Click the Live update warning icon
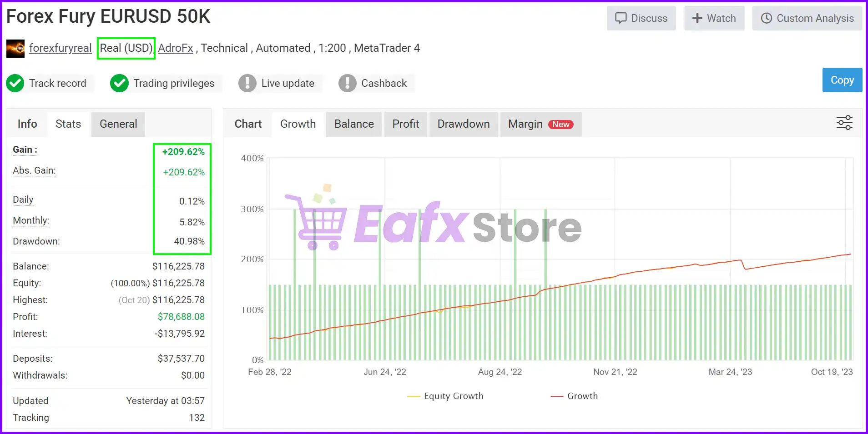868x434 pixels. coord(247,83)
